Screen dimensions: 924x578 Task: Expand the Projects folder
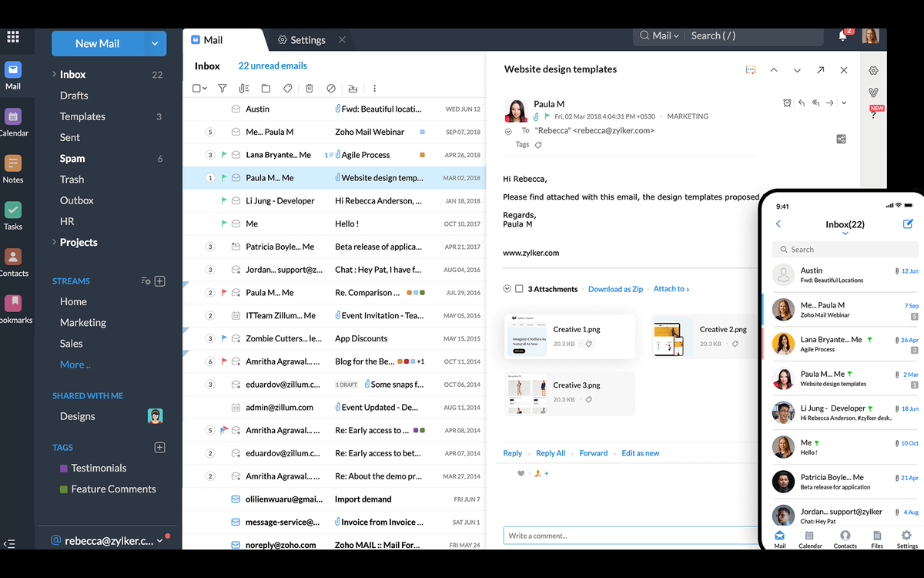[x=54, y=242]
